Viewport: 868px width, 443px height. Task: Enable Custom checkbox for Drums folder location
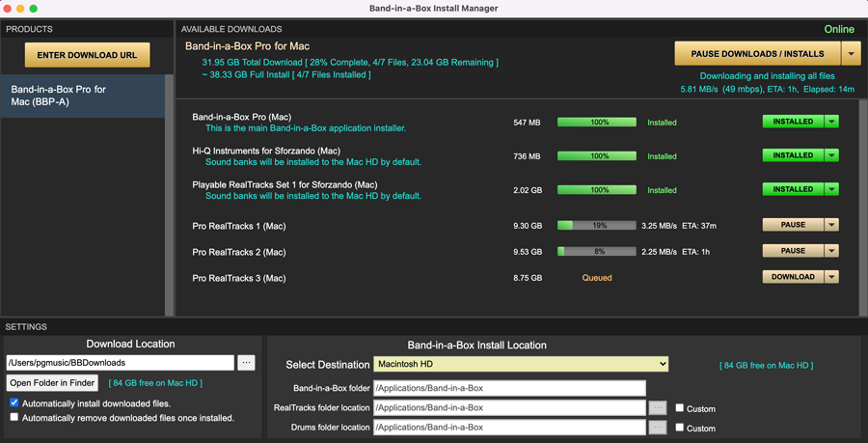(680, 428)
